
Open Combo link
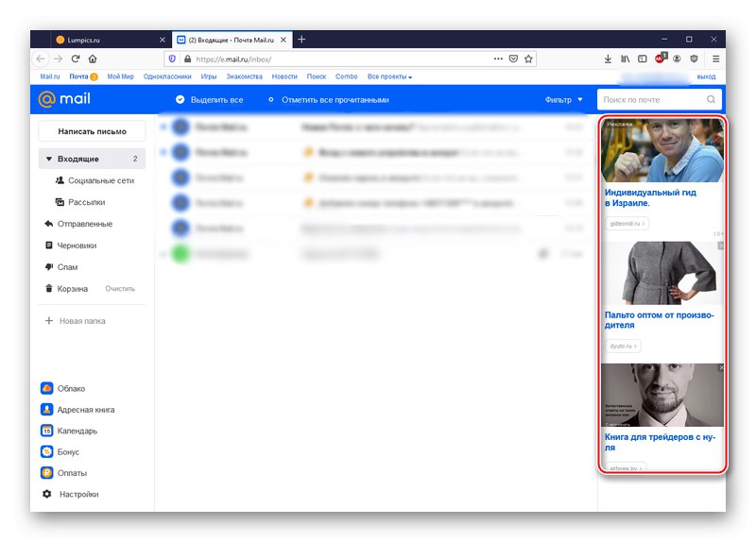[x=346, y=76]
